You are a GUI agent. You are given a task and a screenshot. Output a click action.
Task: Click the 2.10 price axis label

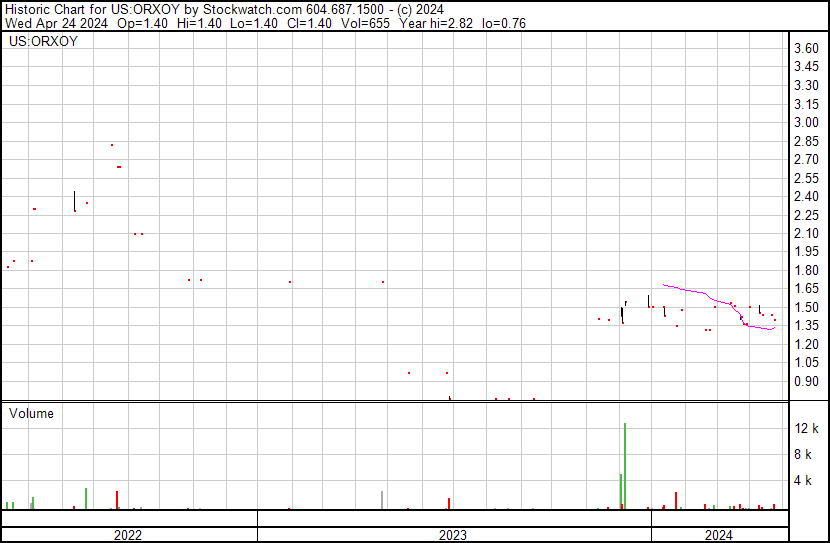click(807, 233)
